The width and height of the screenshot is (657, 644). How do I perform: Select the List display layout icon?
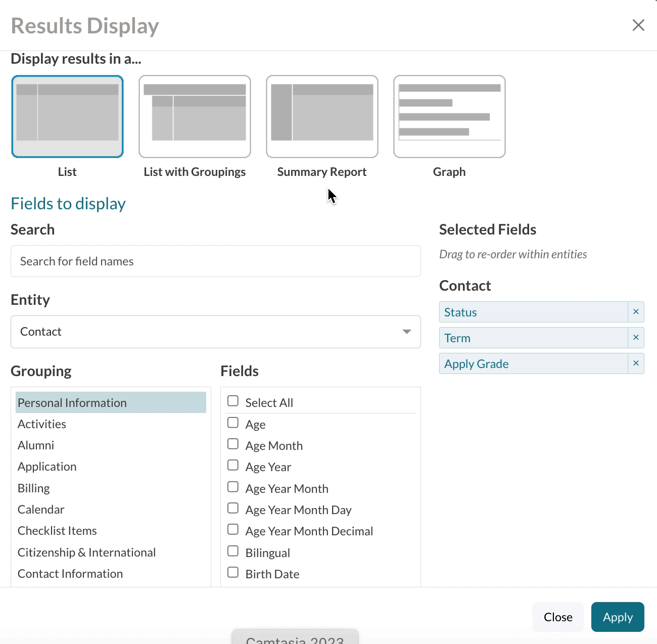(67, 117)
